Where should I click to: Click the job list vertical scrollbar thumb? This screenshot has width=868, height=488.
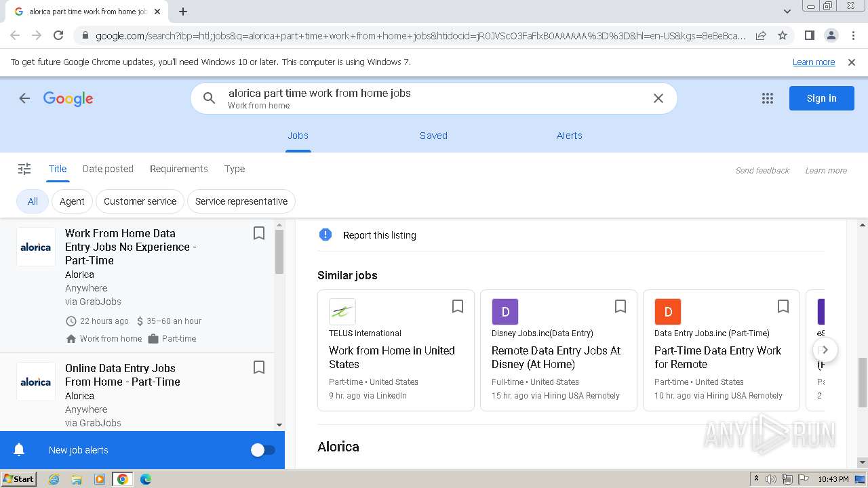point(279,251)
